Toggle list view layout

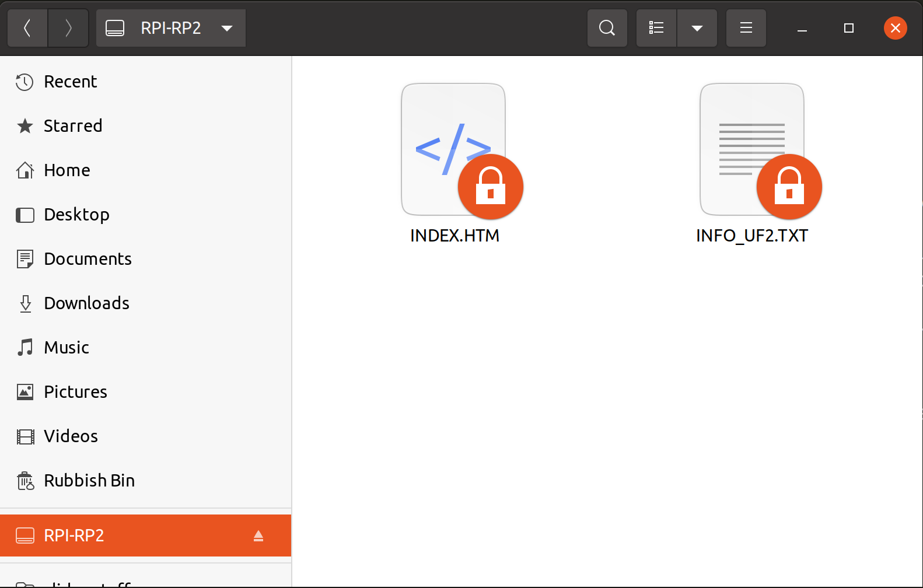click(x=656, y=28)
